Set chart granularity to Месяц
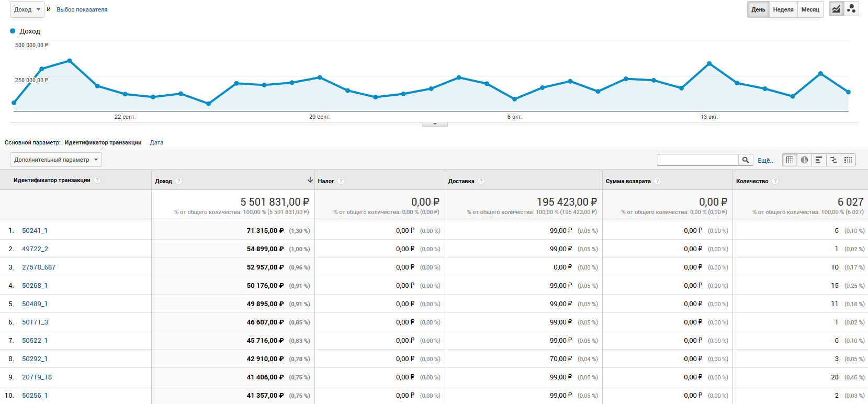 [x=810, y=9]
